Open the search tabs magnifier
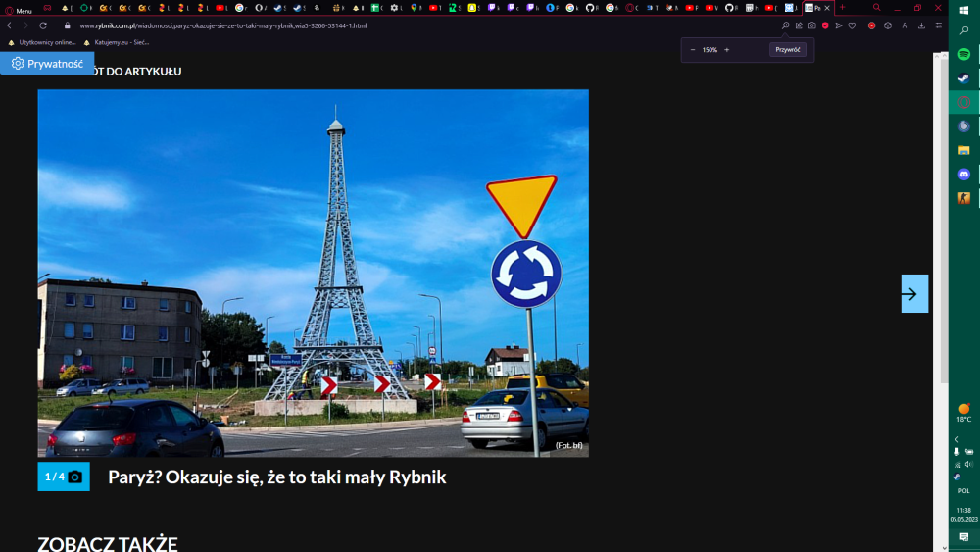This screenshot has width=980, height=552. pos(876,8)
